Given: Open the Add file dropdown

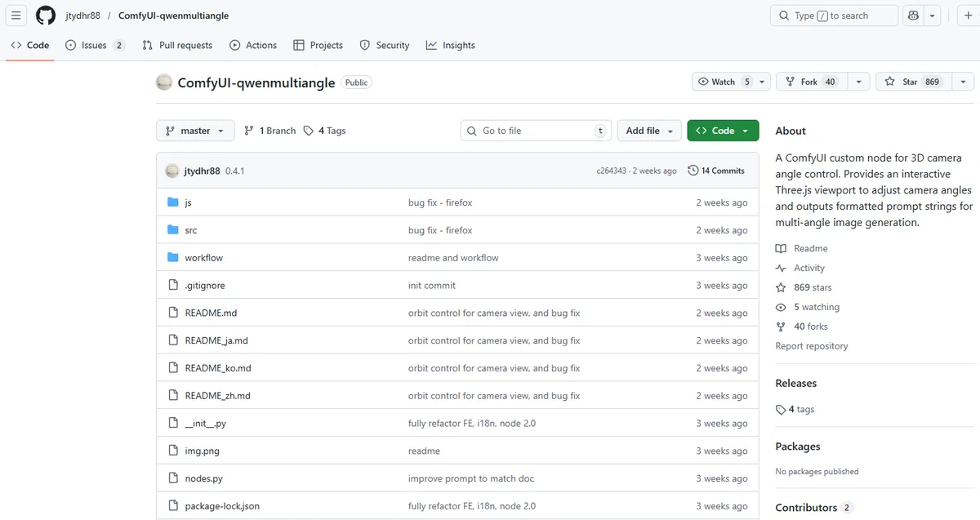Looking at the screenshot, I should click(x=649, y=131).
